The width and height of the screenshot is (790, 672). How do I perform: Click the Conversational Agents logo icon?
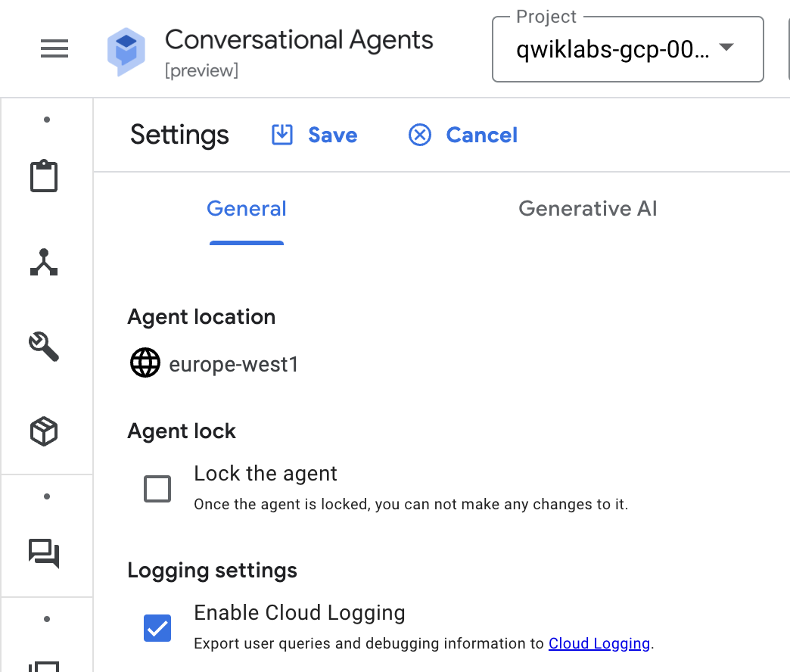click(126, 51)
